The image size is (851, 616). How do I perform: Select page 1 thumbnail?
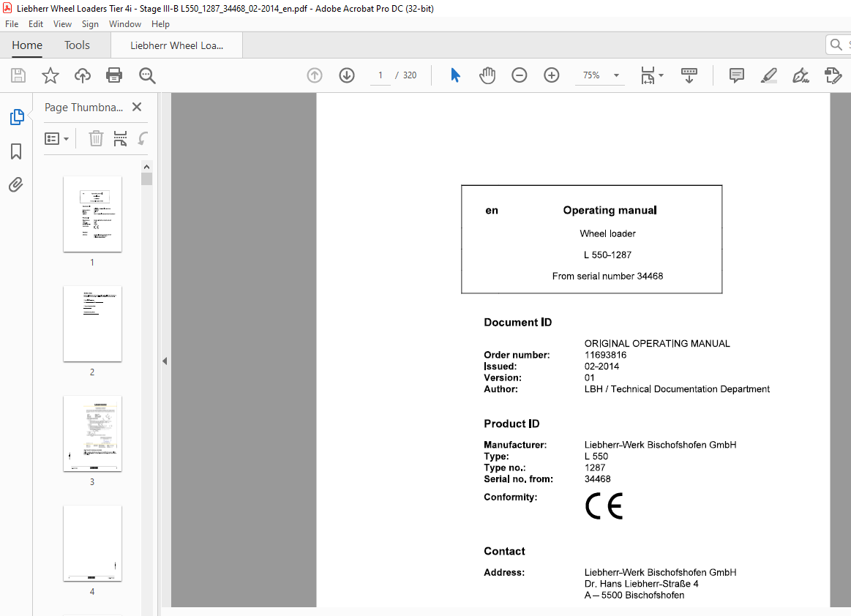pyautogui.click(x=92, y=214)
